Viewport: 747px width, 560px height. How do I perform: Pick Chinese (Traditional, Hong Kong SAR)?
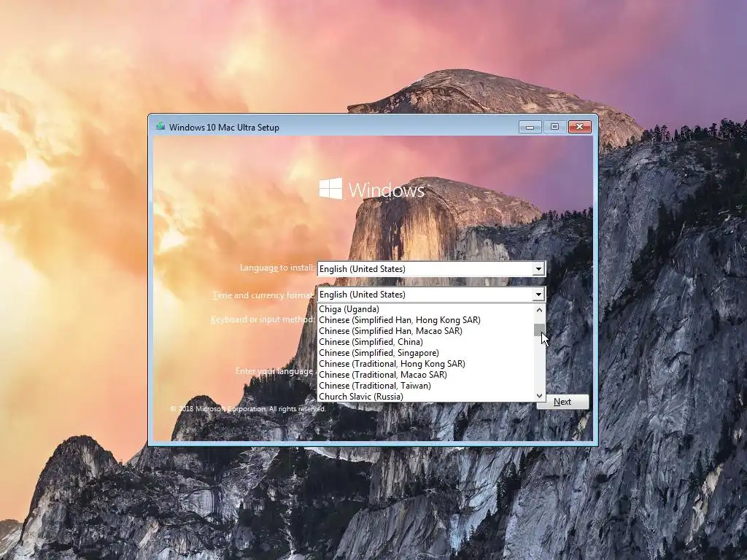pyautogui.click(x=425, y=364)
